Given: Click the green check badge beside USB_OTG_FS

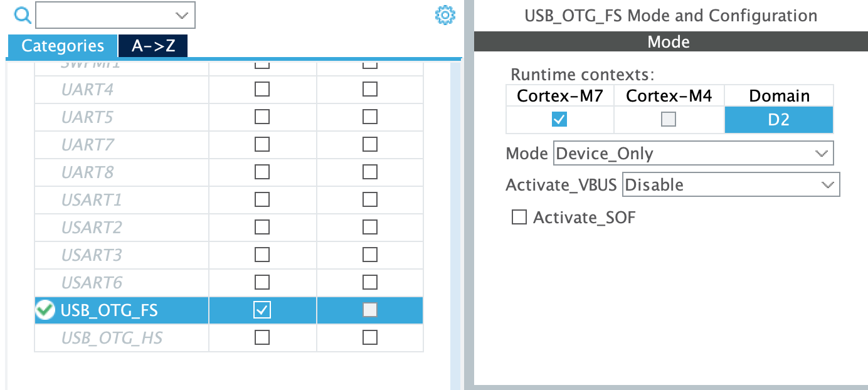Looking at the screenshot, I should [x=45, y=310].
